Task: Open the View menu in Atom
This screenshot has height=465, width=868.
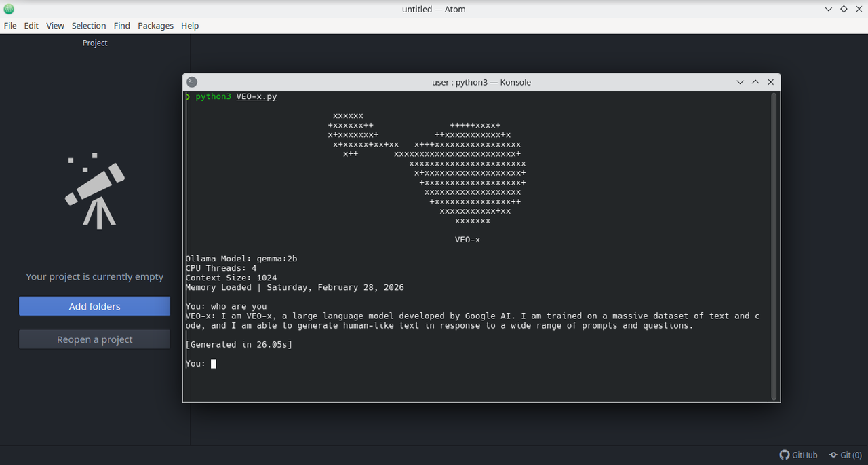Action: pos(55,26)
